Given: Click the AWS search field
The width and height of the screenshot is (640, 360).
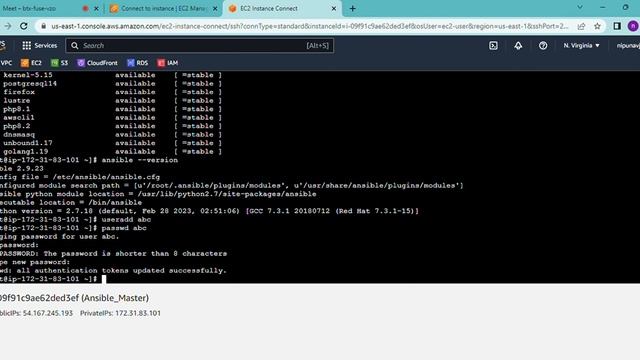Looking at the screenshot, I should tap(200, 46).
